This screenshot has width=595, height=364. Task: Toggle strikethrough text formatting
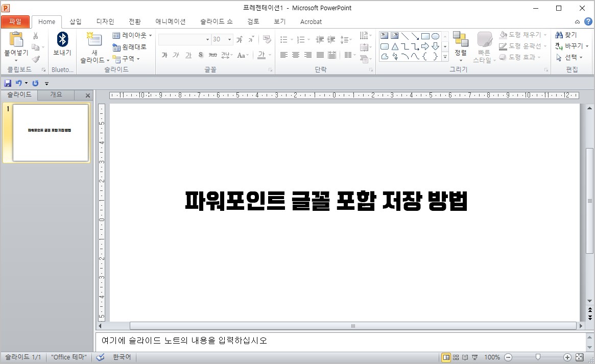[212, 55]
